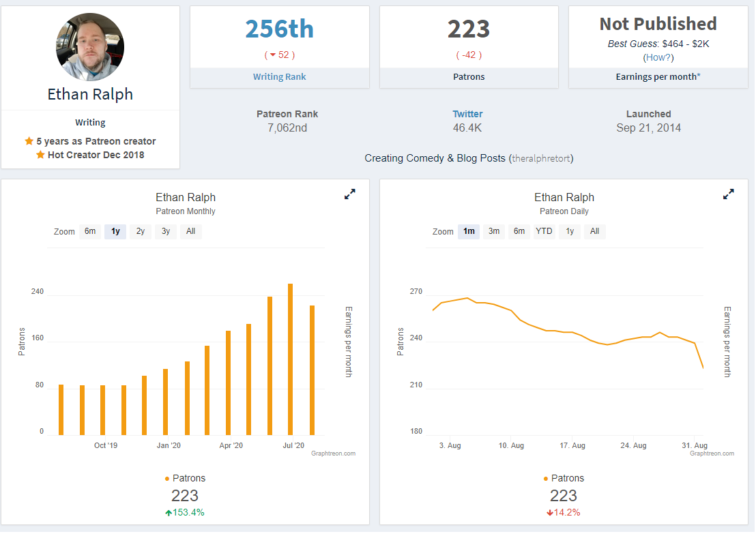Select 2y zoom on Monthly chart
The height and width of the screenshot is (536, 756).
[x=141, y=231]
